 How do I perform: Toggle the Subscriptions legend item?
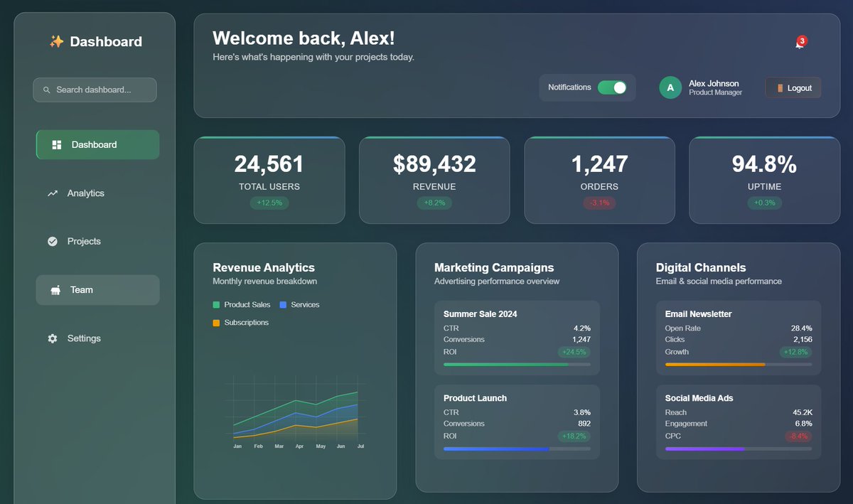pyautogui.click(x=239, y=322)
